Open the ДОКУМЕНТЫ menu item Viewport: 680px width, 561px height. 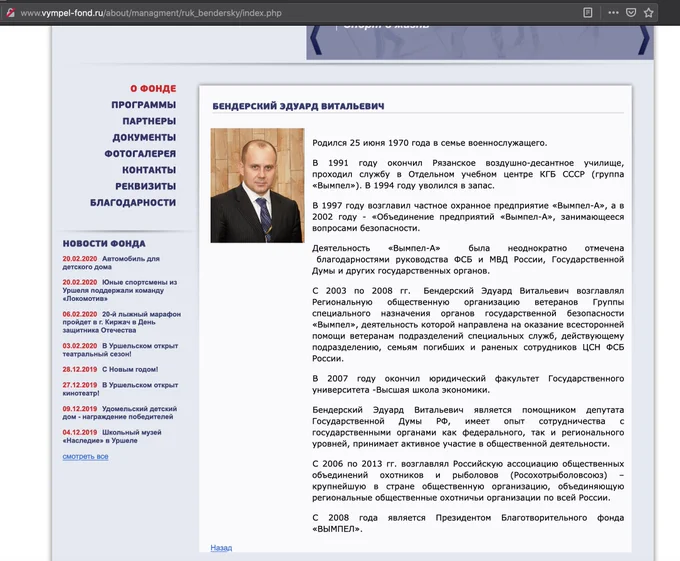point(144,137)
